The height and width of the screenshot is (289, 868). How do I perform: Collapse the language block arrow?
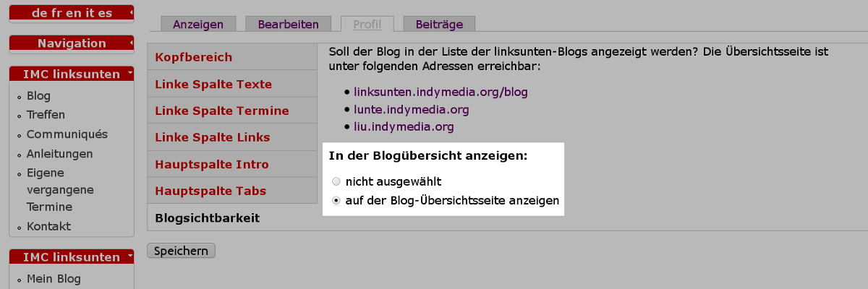coord(131,12)
